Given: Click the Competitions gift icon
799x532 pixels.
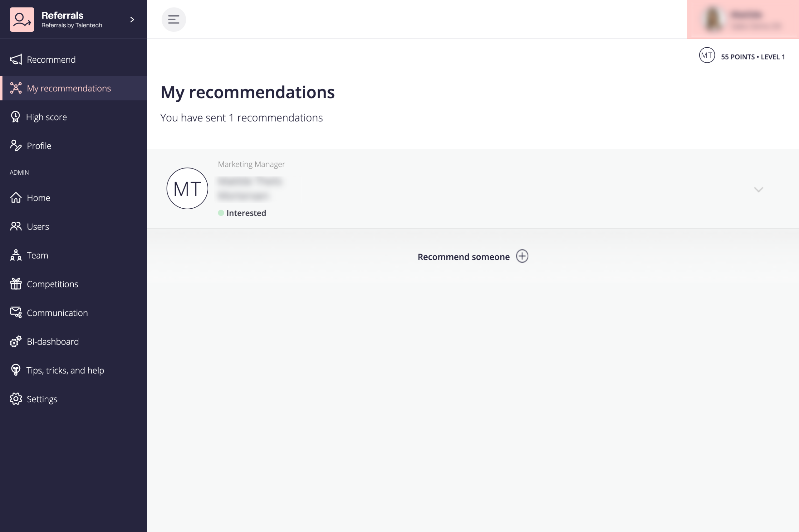Looking at the screenshot, I should click(16, 284).
